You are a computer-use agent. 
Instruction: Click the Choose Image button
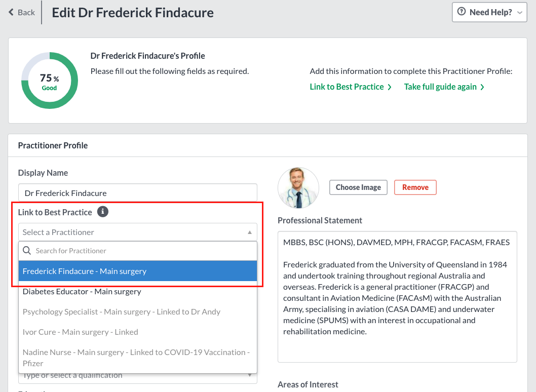tap(358, 187)
